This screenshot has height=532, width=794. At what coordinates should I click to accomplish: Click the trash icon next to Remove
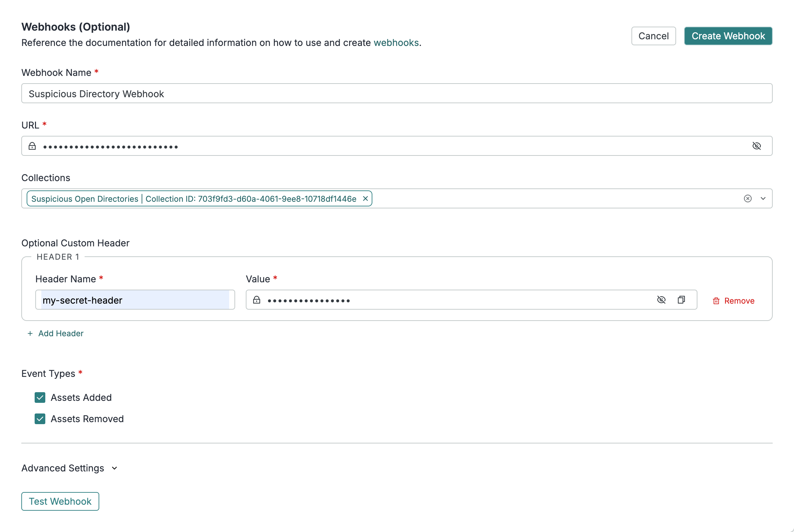pos(716,301)
